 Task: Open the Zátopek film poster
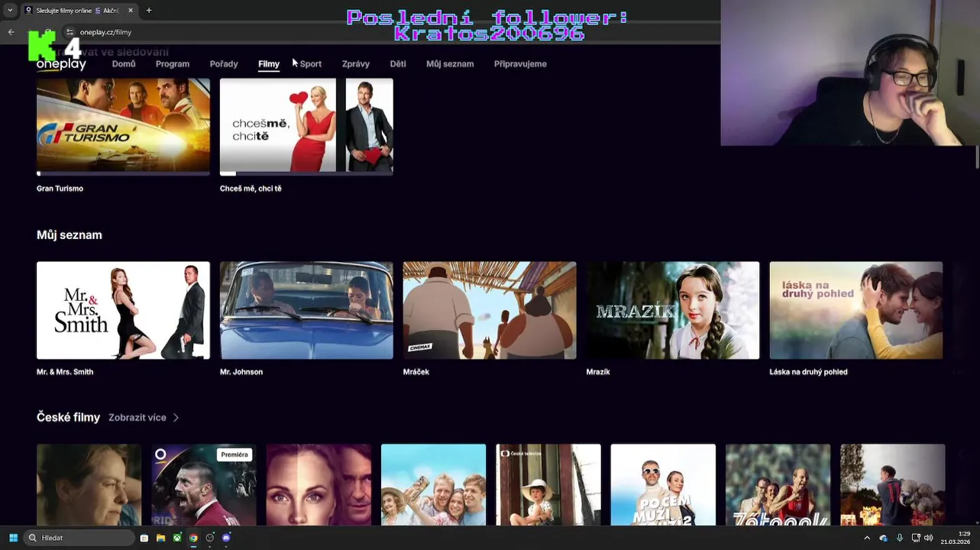pos(778,485)
